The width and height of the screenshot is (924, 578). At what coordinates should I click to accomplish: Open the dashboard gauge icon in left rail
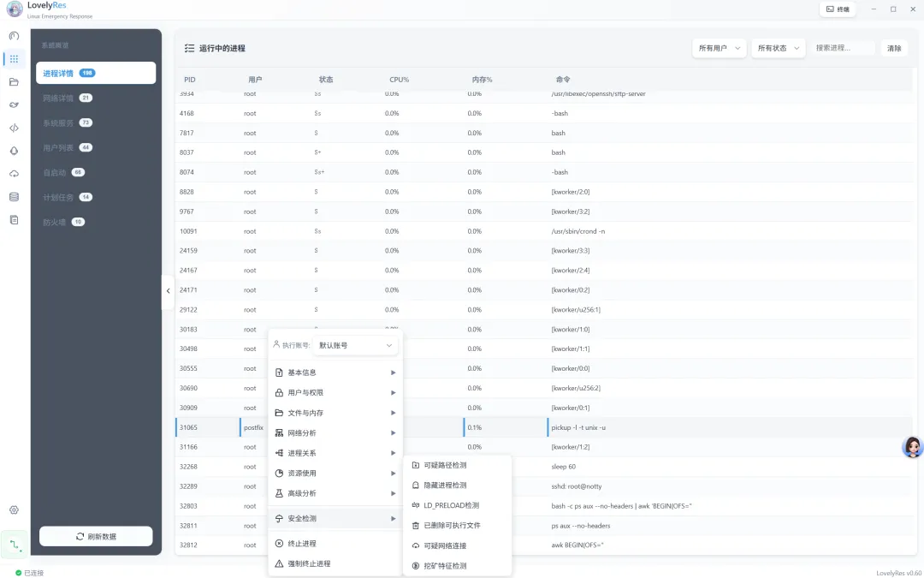(x=14, y=36)
